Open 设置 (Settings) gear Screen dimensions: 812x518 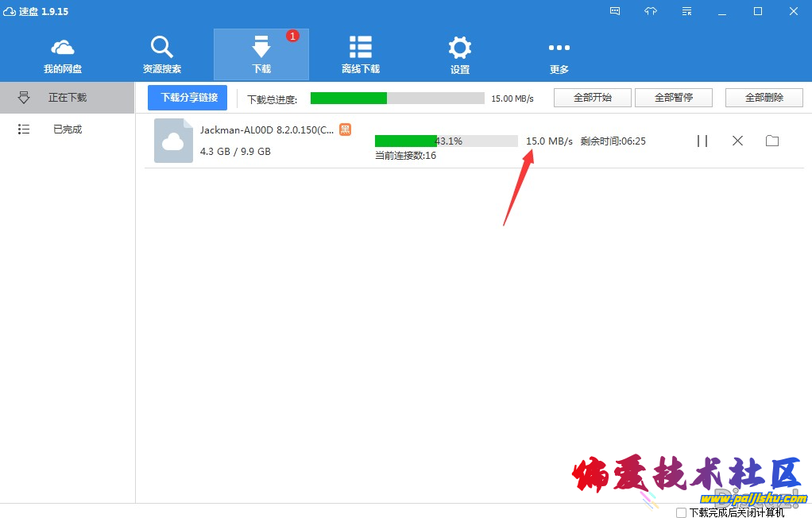[460, 55]
